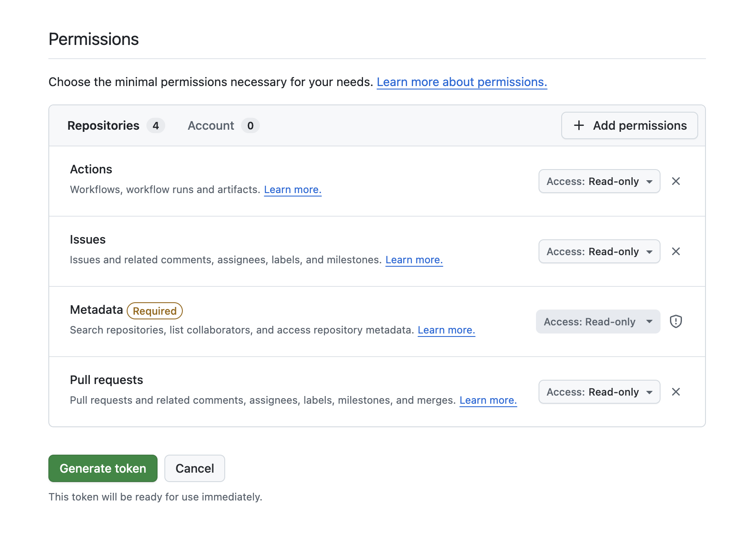
Task: Open Learn more link under Issues
Action: [414, 260]
